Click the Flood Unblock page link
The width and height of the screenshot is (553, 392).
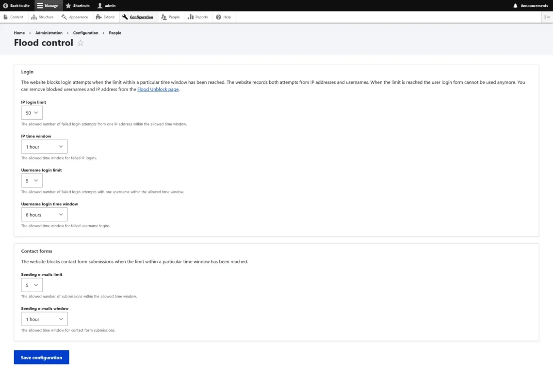[158, 90]
